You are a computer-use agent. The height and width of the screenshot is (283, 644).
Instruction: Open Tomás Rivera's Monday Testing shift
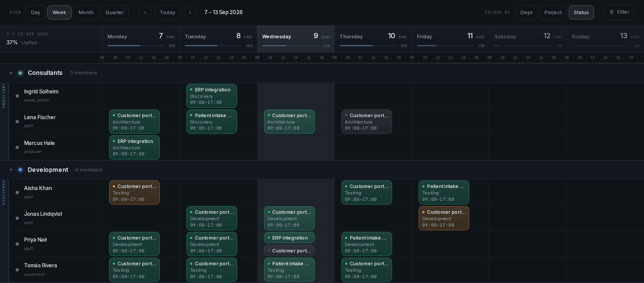134,270
